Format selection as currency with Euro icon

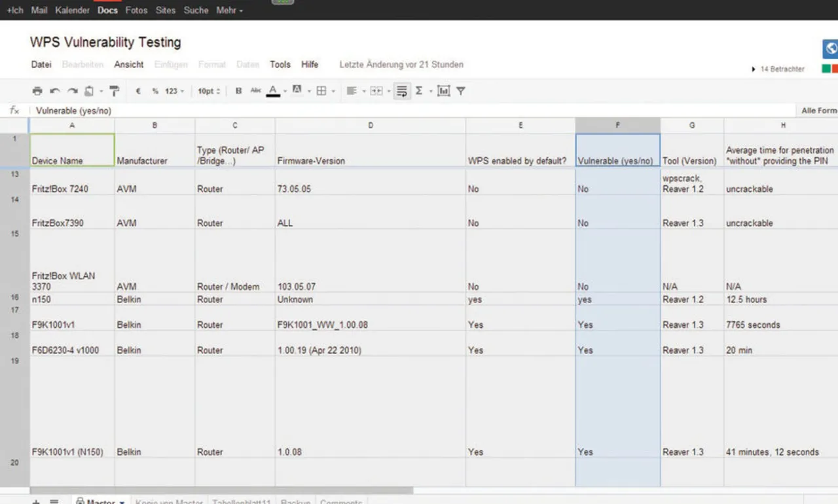click(x=138, y=91)
